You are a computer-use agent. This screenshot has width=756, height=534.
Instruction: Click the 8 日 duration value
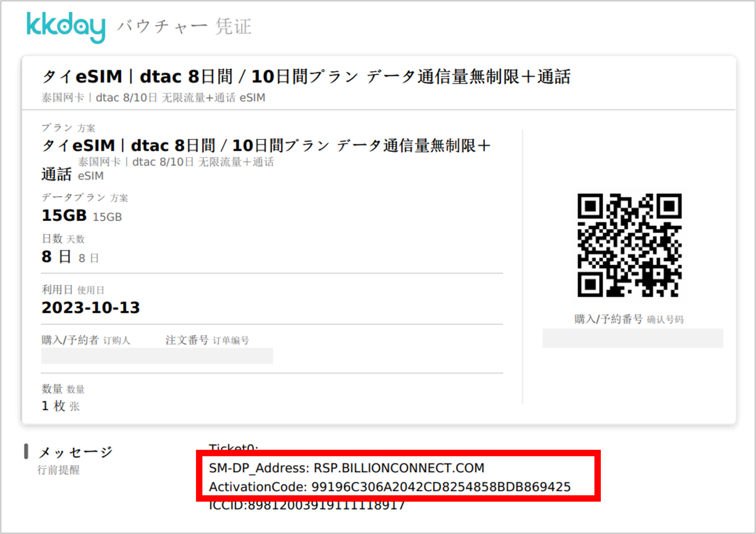tap(57, 257)
